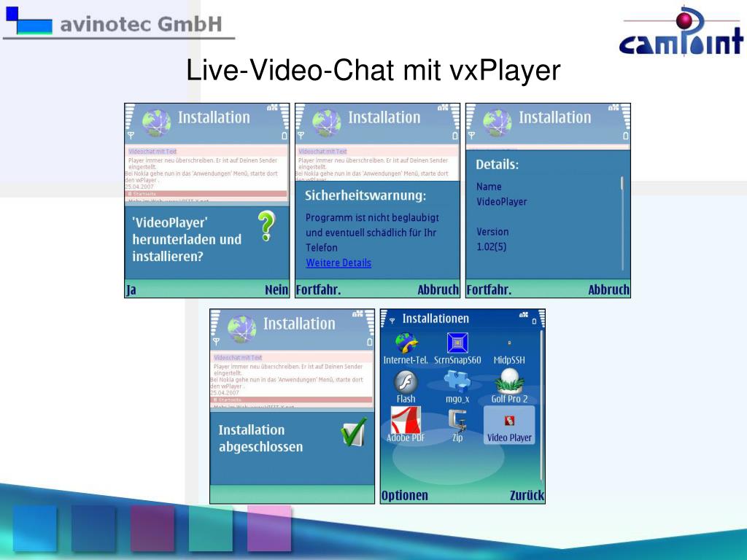Click the 'Details:' heading
The image size is (747, 560).
coord(498,164)
